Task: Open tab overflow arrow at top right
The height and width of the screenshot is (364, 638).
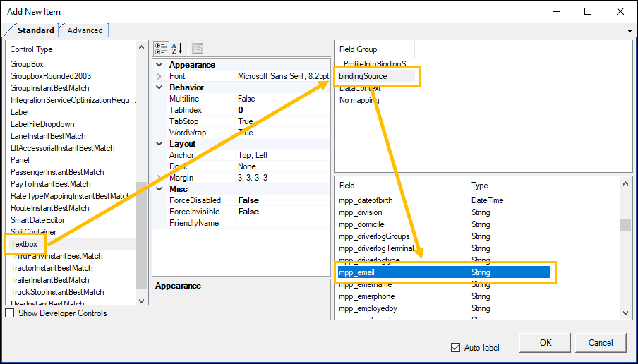Action: (x=630, y=31)
